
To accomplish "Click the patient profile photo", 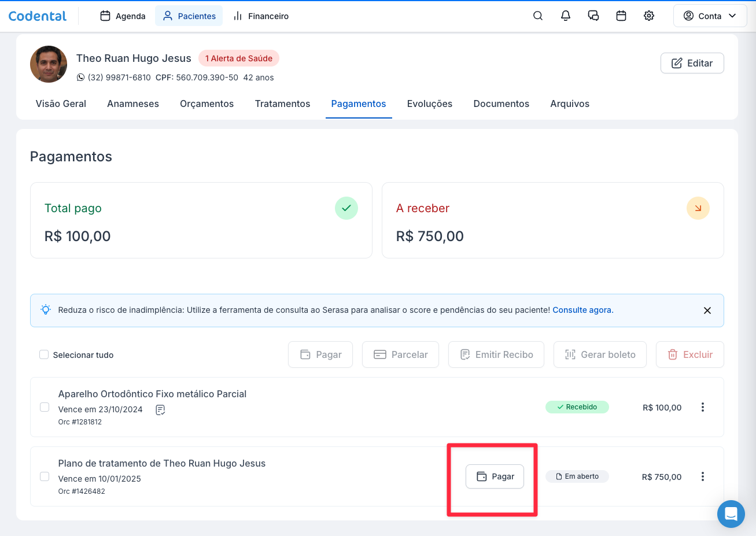I will 49,64.
